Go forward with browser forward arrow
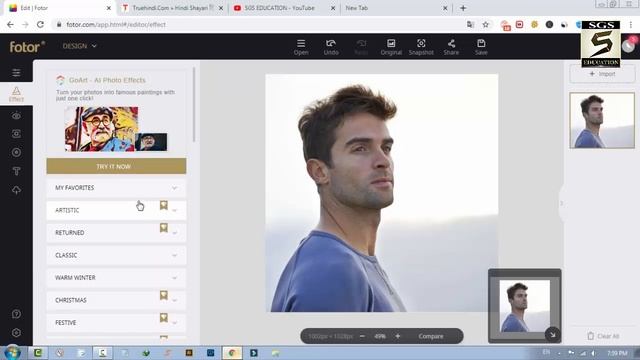Viewport: 640px width, 360px height. pyautogui.click(x=25, y=24)
